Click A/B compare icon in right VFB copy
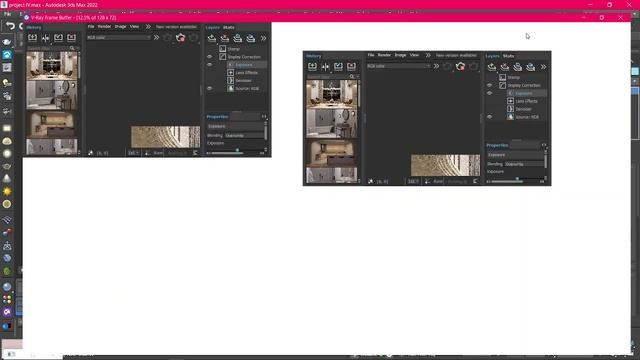 click(x=325, y=66)
